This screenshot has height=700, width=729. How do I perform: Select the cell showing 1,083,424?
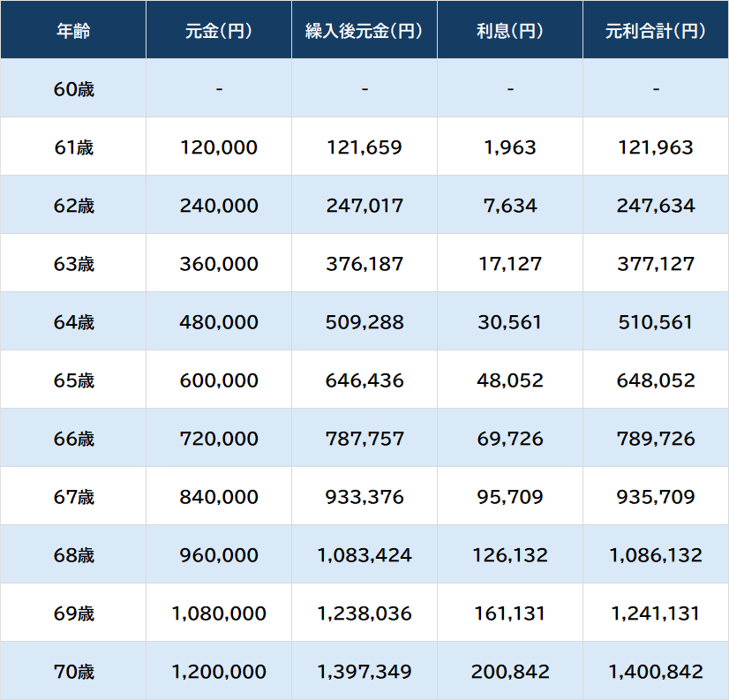pyautogui.click(x=364, y=555)
